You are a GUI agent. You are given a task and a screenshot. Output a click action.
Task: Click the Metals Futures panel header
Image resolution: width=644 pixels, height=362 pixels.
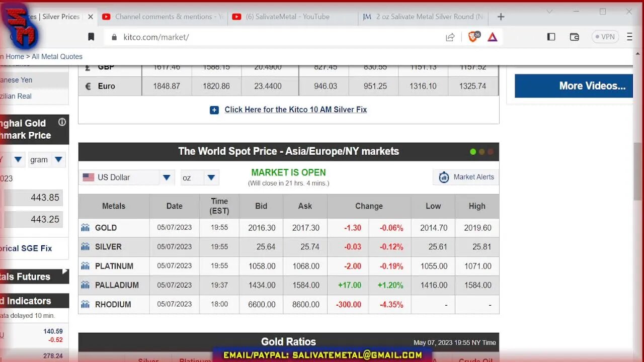pyautogui.click(x=34, y=277)
